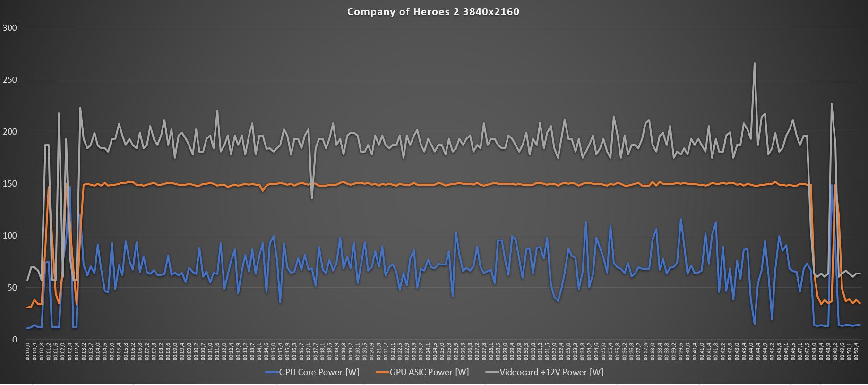
Task: Click the Videocard +12V Power [W] legend entry
Action: click(544, 372)
